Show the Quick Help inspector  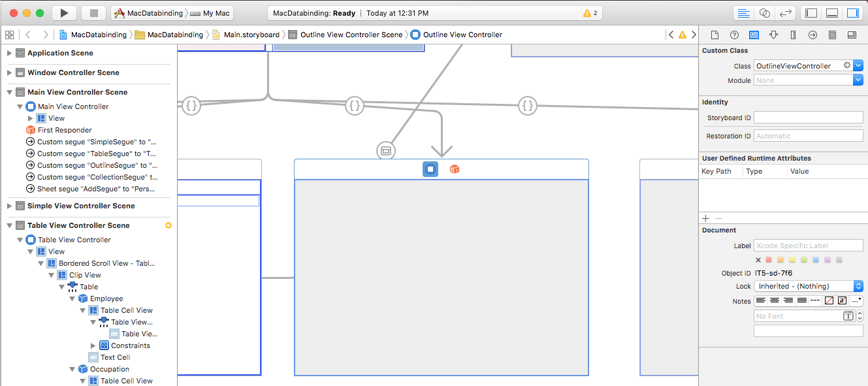(734, 35)
